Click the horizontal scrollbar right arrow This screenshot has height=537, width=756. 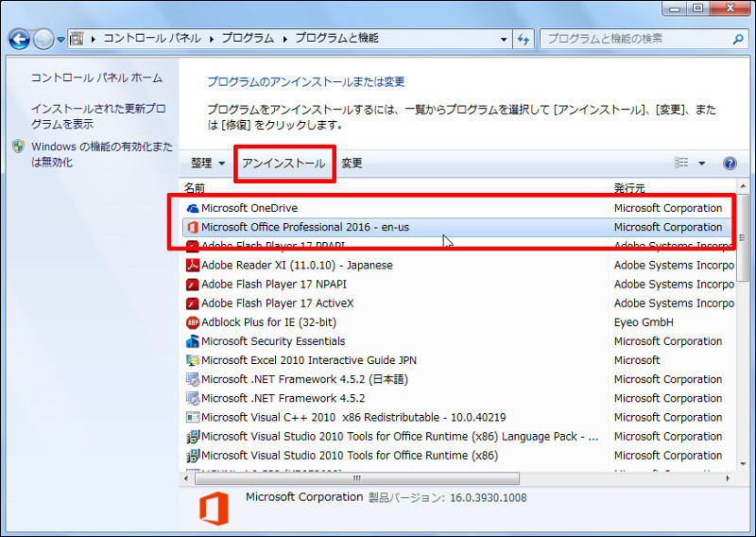(x=728, y=478)
